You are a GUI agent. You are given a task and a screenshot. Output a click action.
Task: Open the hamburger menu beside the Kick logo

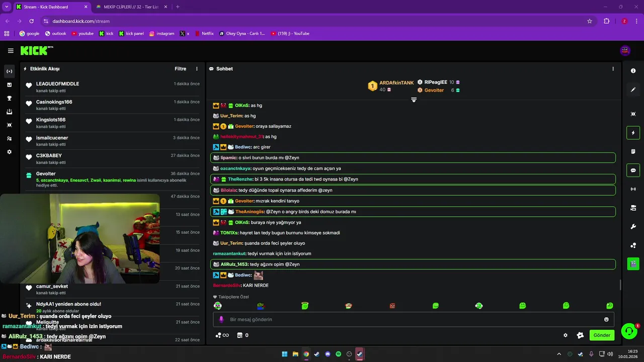pyautogui.click(x=11, y=51)
